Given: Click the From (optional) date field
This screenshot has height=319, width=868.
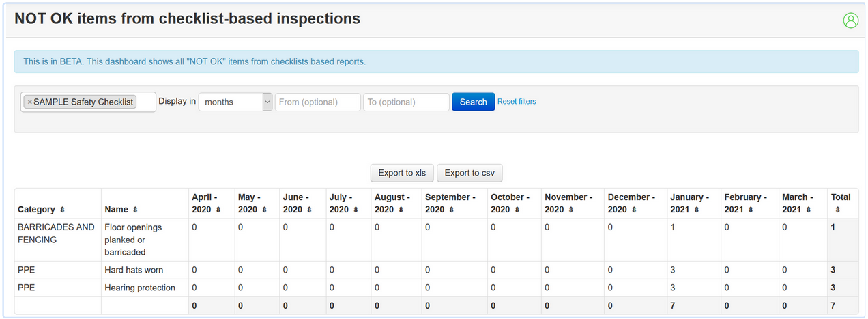Looking at the screenshot, I should pyautogui.click(x=317, y=102).
